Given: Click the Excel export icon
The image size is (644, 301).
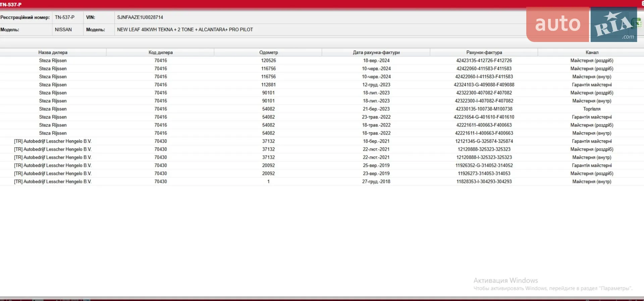Looking at the screenshot, I should pos(637,23).
